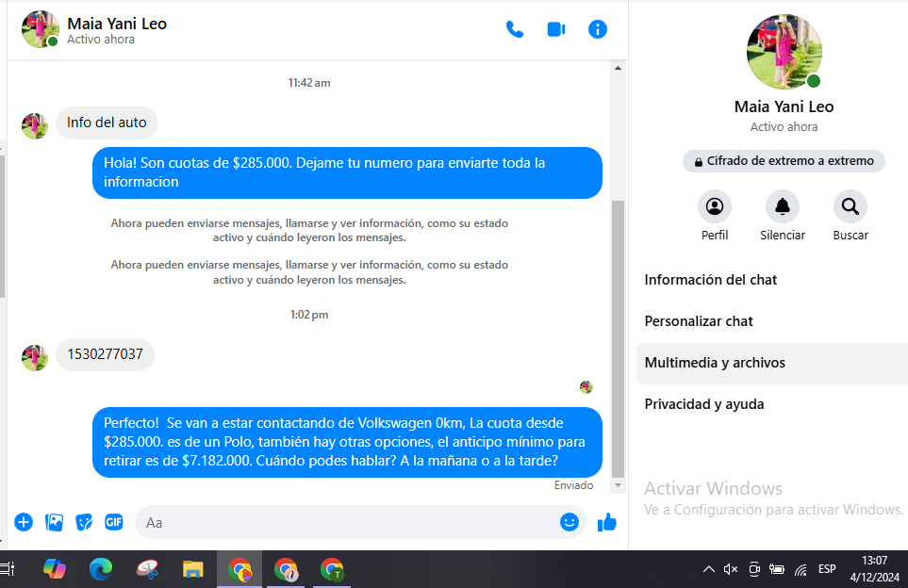The height and width of the screenshot is (588, 908).
Task: Mute the conversation with Silenciar bell
Action: click(783, 206)
